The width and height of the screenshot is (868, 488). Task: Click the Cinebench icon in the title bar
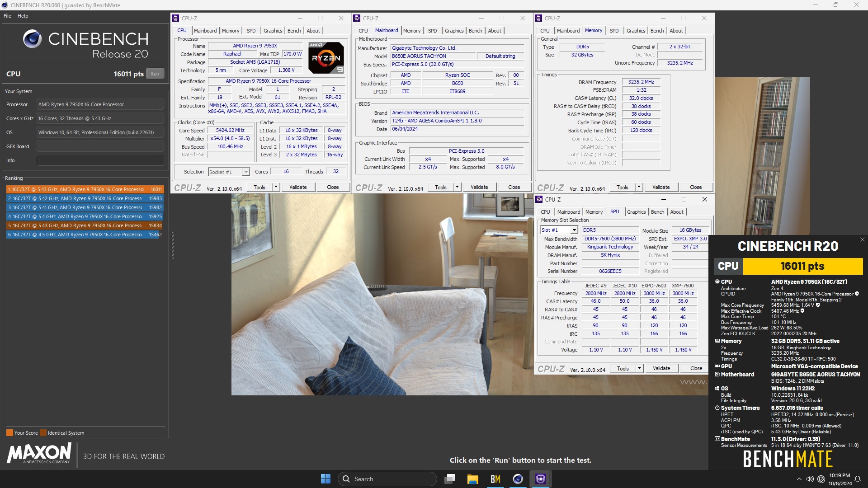pyautogui.click(x=5, y=5)
